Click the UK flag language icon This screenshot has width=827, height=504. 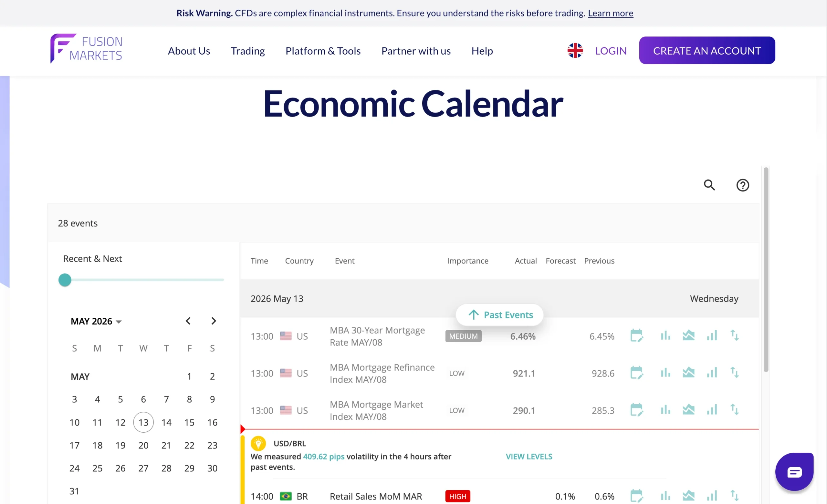(x=575, y=51)
